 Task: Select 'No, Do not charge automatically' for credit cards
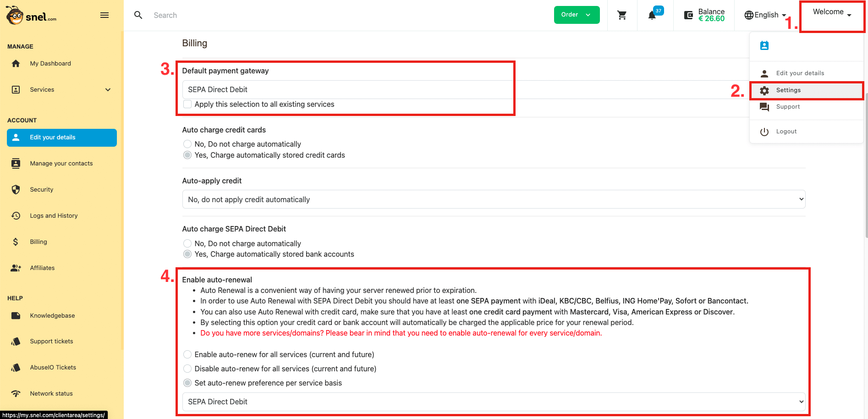click(187, 144)
